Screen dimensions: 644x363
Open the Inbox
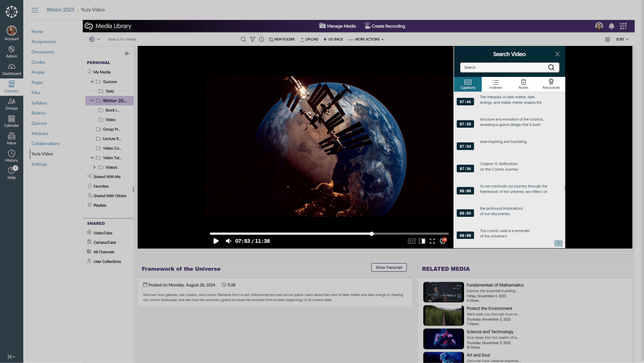(12, 139)
